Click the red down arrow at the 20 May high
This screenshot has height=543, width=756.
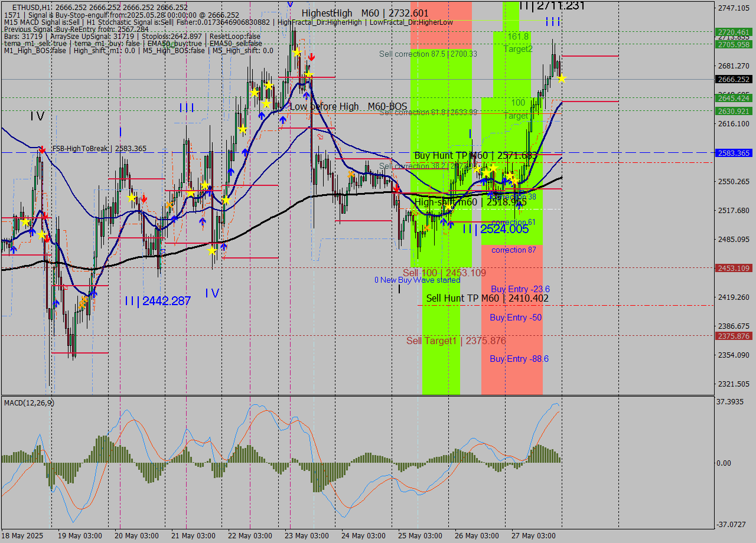coord(144,199)
